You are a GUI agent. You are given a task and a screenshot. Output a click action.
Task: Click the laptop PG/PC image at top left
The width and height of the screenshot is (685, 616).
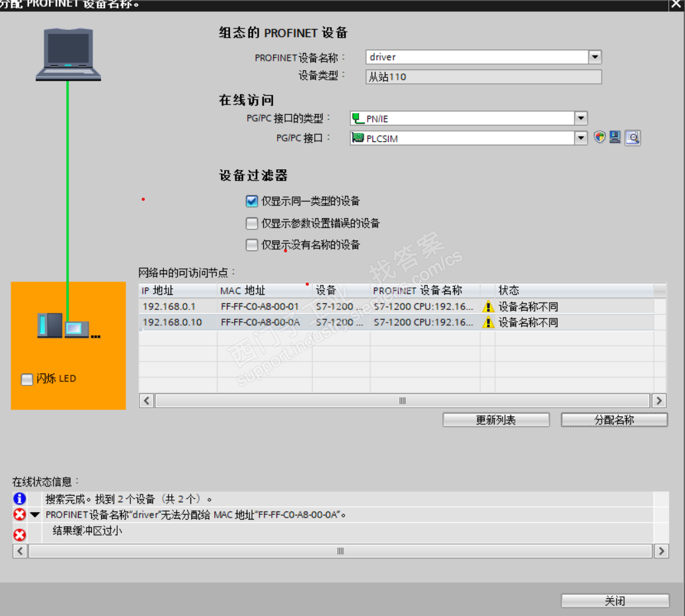point(68,55)
